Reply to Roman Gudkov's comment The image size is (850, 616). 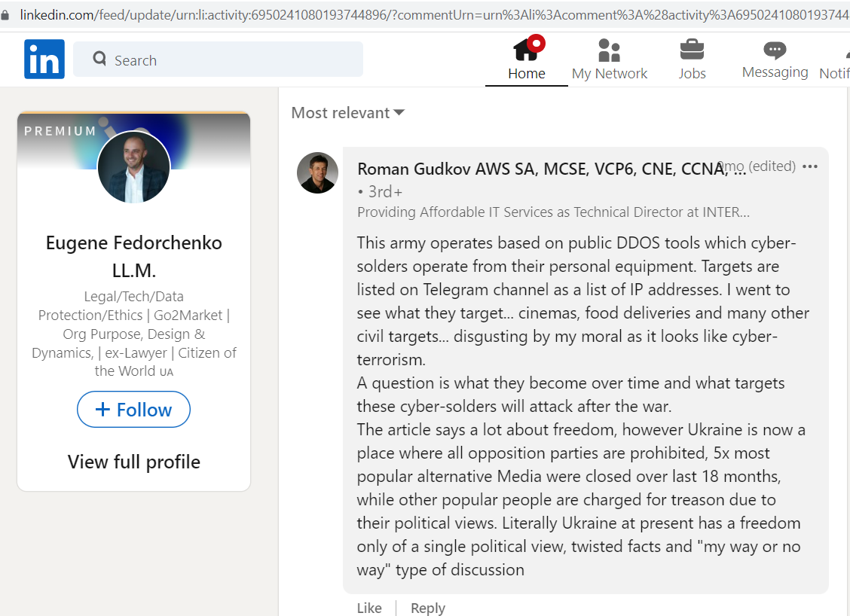click(x=428, y=608)
